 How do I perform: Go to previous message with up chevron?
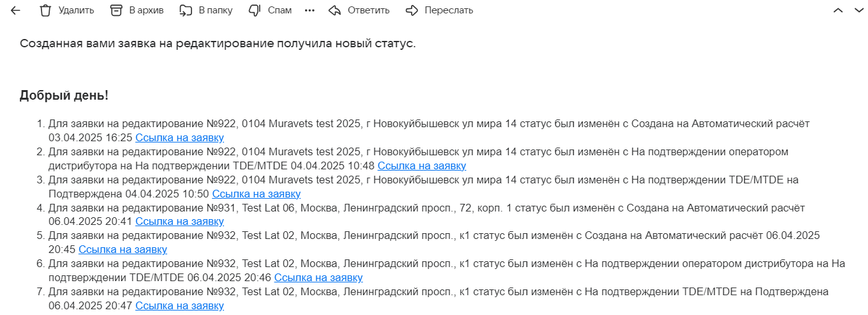[x=838, y=10]
